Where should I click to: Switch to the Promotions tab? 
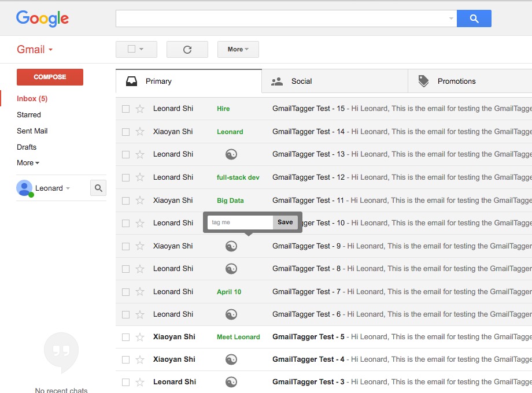tap(470, 81)
